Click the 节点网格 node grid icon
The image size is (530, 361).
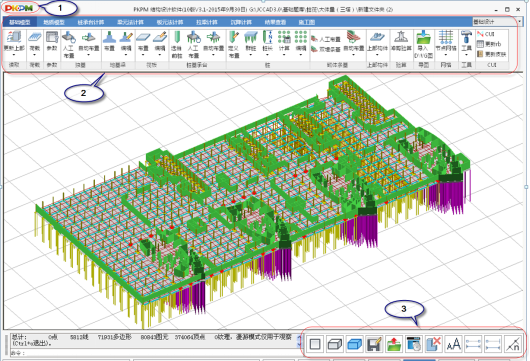pos(446,37)
